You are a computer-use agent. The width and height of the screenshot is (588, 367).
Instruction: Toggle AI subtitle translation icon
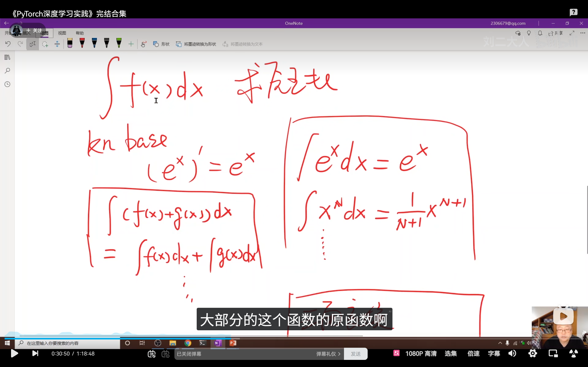tap(396, 353)
